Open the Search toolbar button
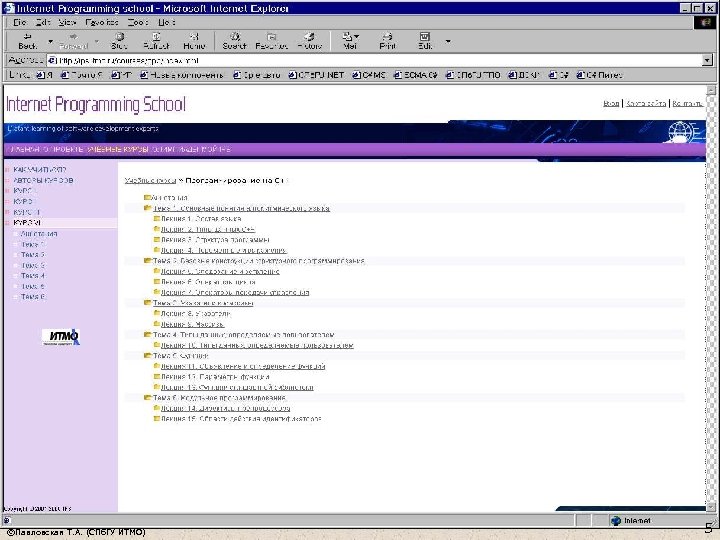The width and height of the screenshot is (720, 540). click(x=235, y=41)
